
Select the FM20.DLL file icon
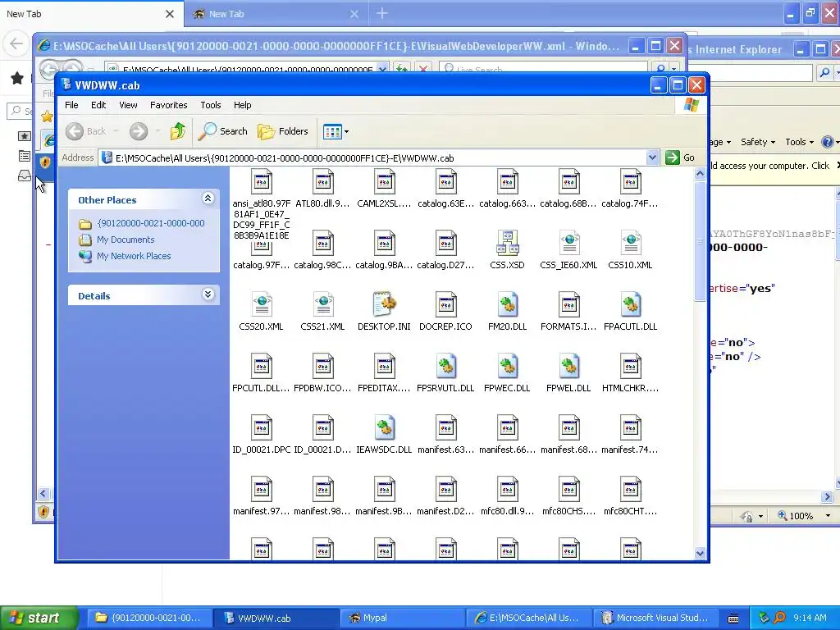507,305
